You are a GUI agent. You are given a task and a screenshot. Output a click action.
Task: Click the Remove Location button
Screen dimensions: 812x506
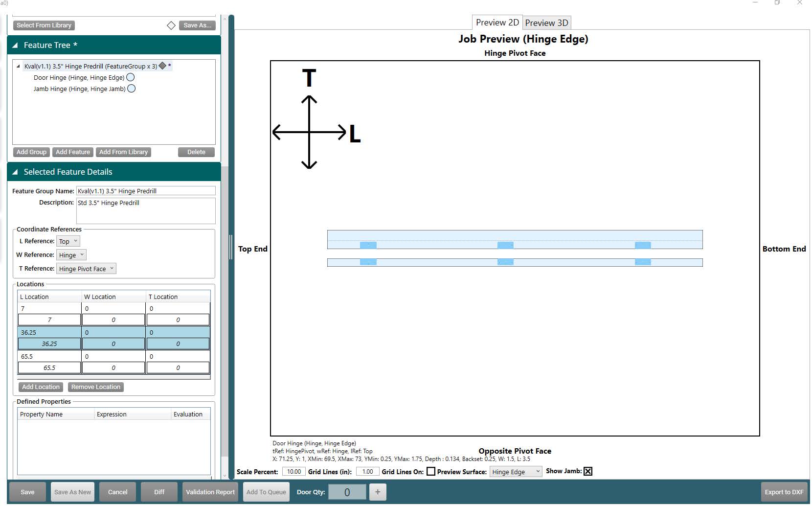[96, 387]
